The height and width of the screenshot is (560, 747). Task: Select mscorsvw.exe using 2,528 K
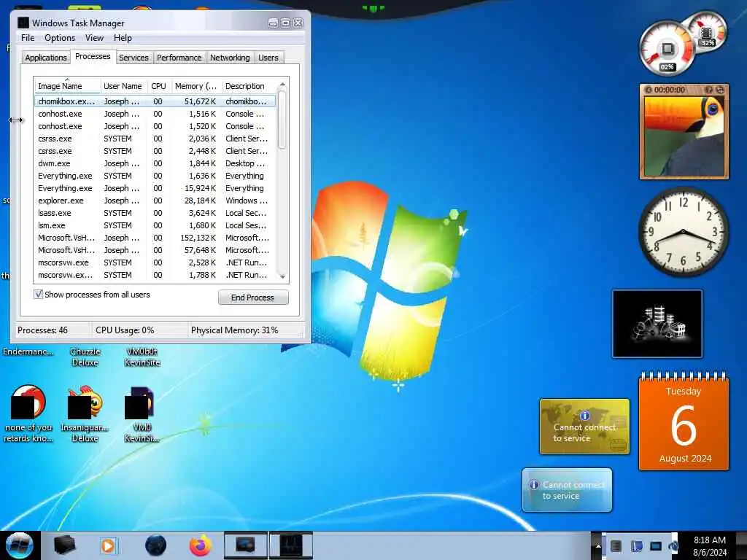155,262
